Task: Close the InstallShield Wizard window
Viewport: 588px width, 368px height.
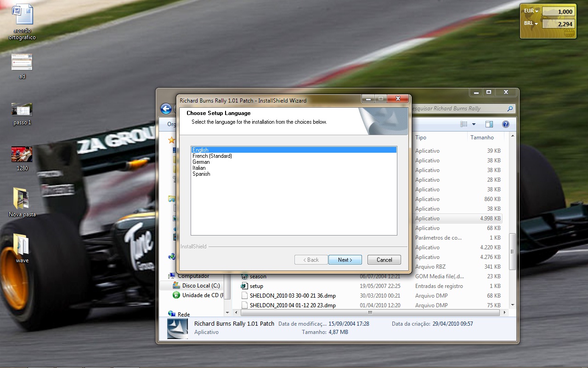Action: [398, 98]
